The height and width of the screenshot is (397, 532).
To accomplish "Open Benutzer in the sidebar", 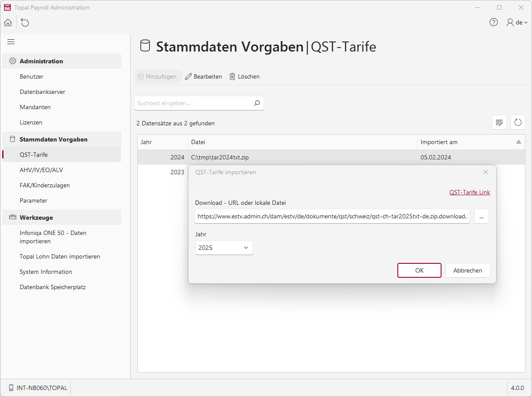I will point(31,76).
